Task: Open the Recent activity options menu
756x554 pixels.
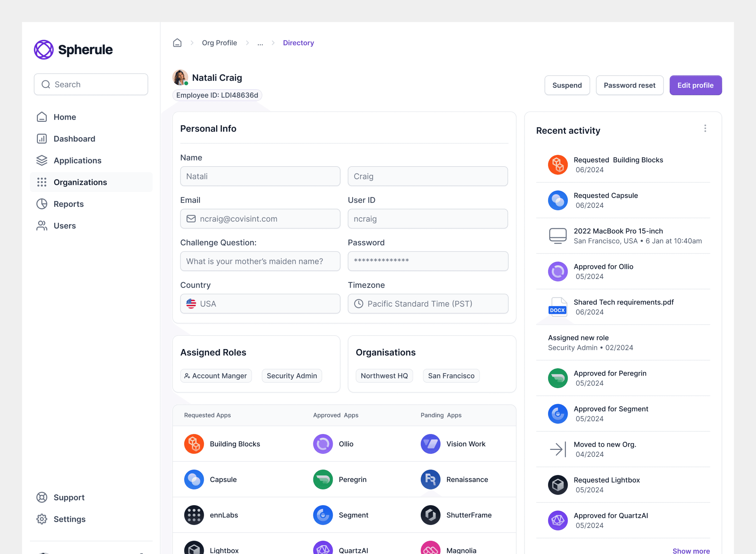Action: point(705,128)
